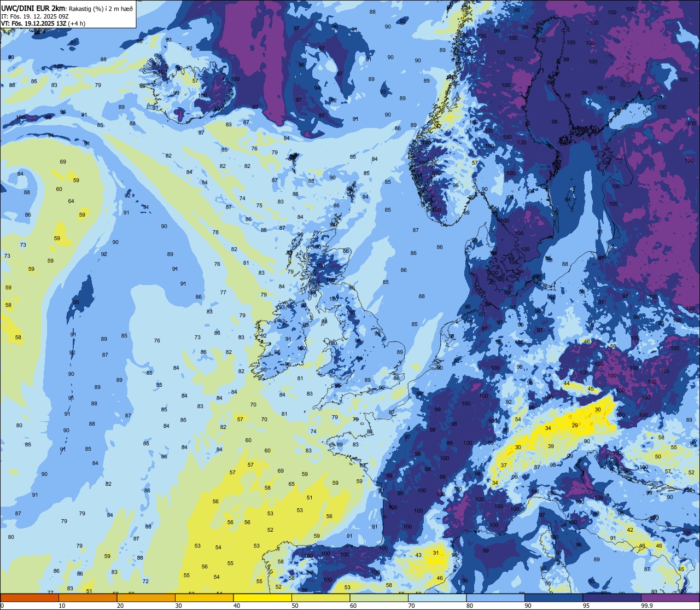Select the 95–99.9 navy legend swatch
Image resolution: width=700 pixels, height=610 pixels.
point(612,597)
